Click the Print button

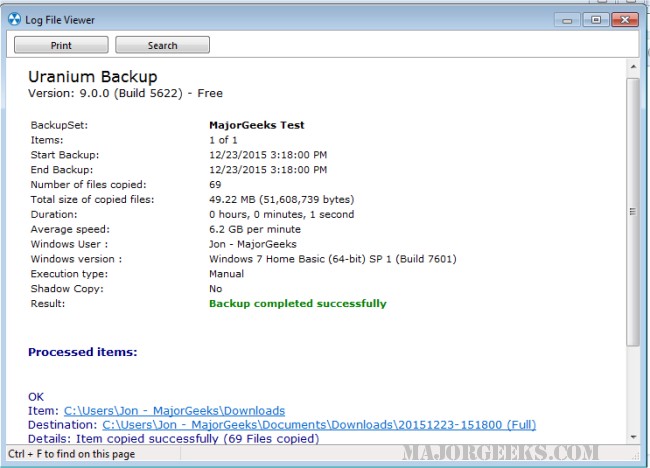(x=61, y=45)
